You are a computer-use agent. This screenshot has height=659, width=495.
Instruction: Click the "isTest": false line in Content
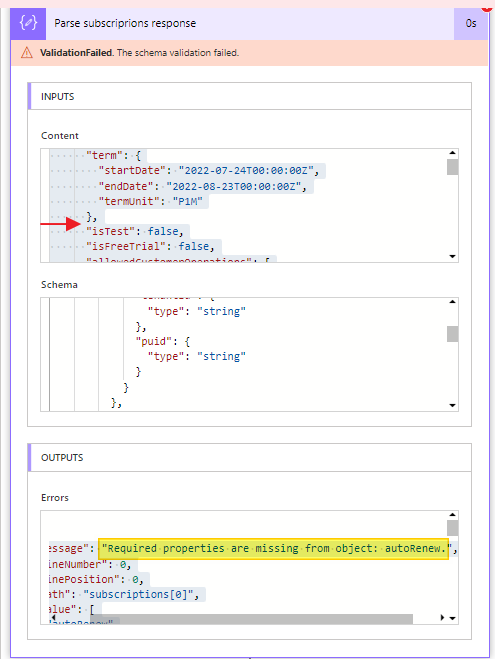pyautogui.click(x=134, y=231)
